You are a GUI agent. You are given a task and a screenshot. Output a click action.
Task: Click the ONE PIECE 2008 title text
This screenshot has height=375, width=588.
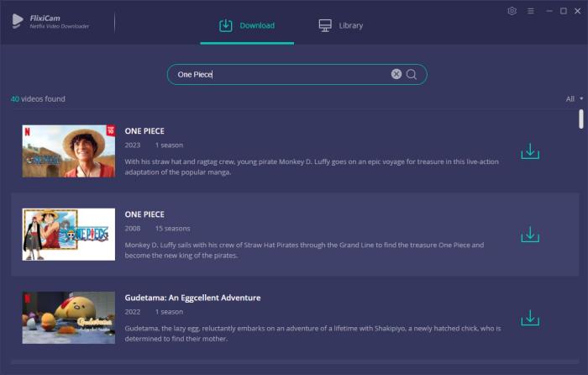144,214
